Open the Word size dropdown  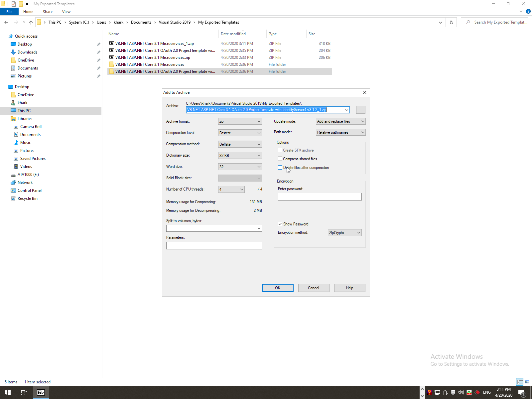click(x=240, y=167)
